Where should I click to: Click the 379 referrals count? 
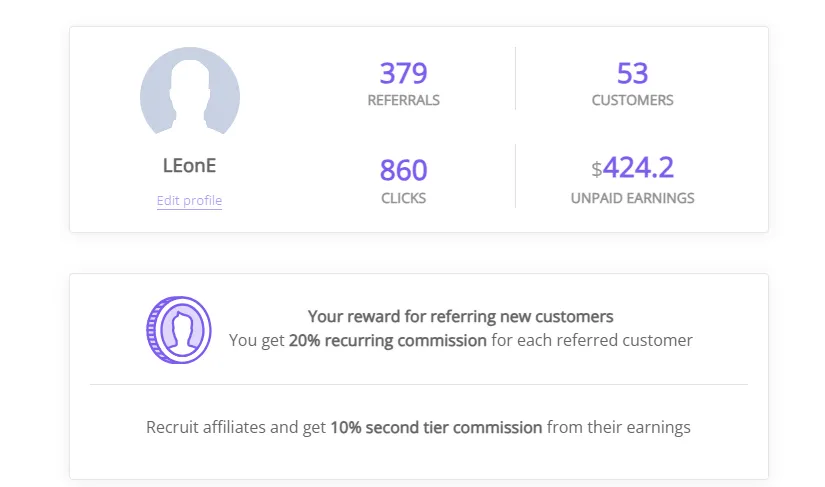(x=404, y=73)
